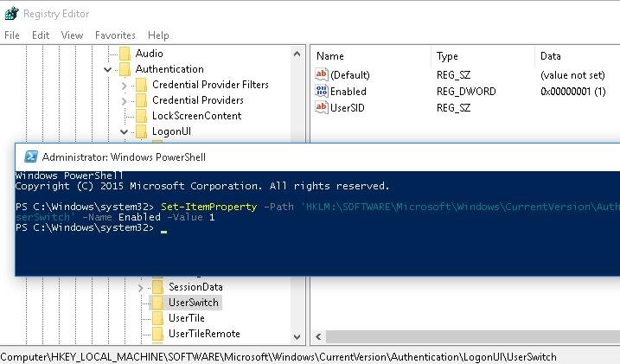Viewport: 620px width, 364px height.
Task: Open the File menu
Action: click(x=12, y=35)
